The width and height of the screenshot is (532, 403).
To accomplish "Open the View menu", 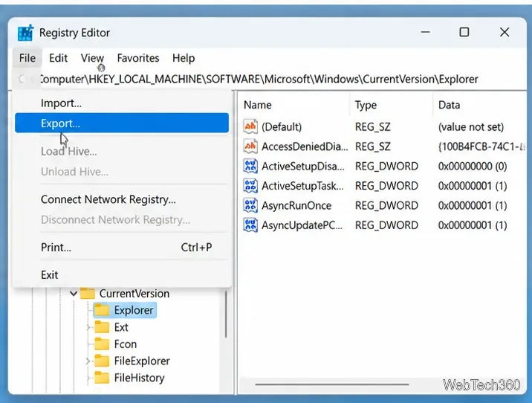I will [x=92, y=58].
